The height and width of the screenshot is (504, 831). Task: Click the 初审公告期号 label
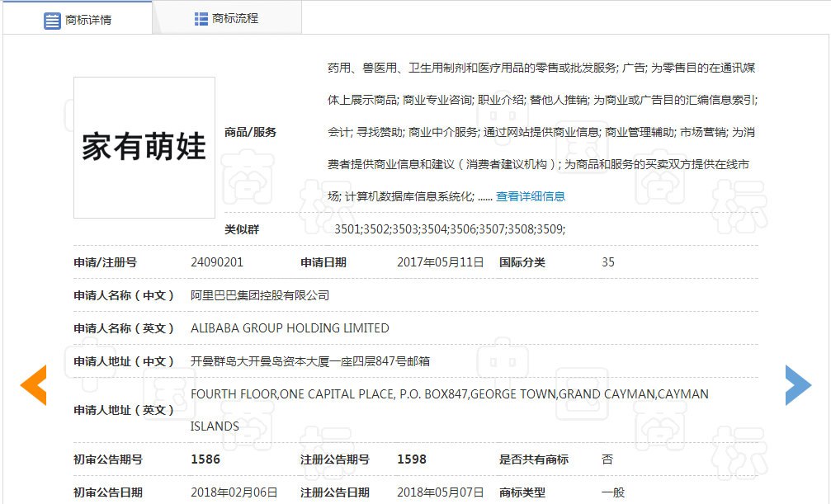[108, 459]
